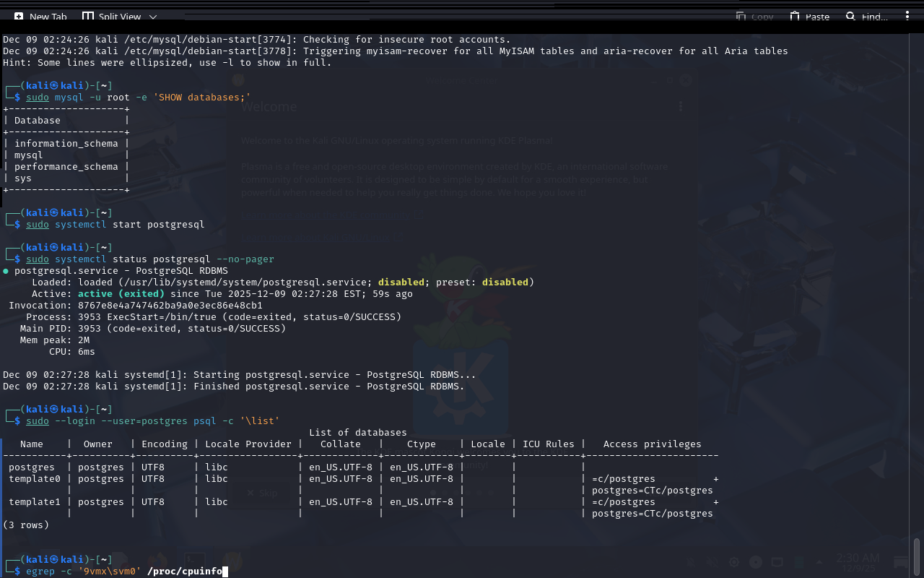Click the display configuration tray icon

click(x=777, y=562)
